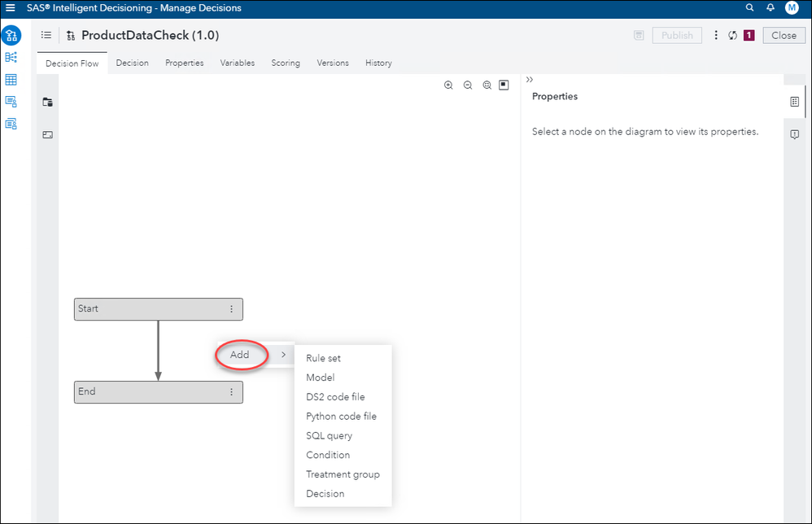Select SQL query menu item
Viewport: 812px width, 524px height.
(343, 436)
